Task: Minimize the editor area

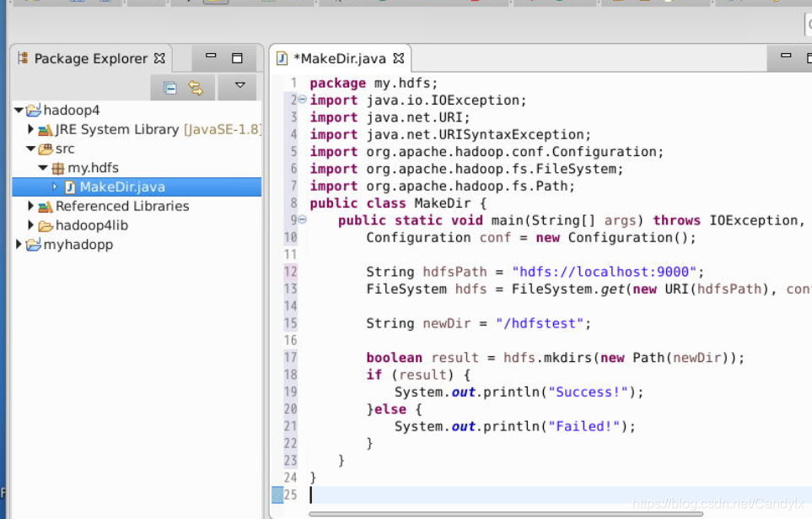Action: [x=786, y=55]
